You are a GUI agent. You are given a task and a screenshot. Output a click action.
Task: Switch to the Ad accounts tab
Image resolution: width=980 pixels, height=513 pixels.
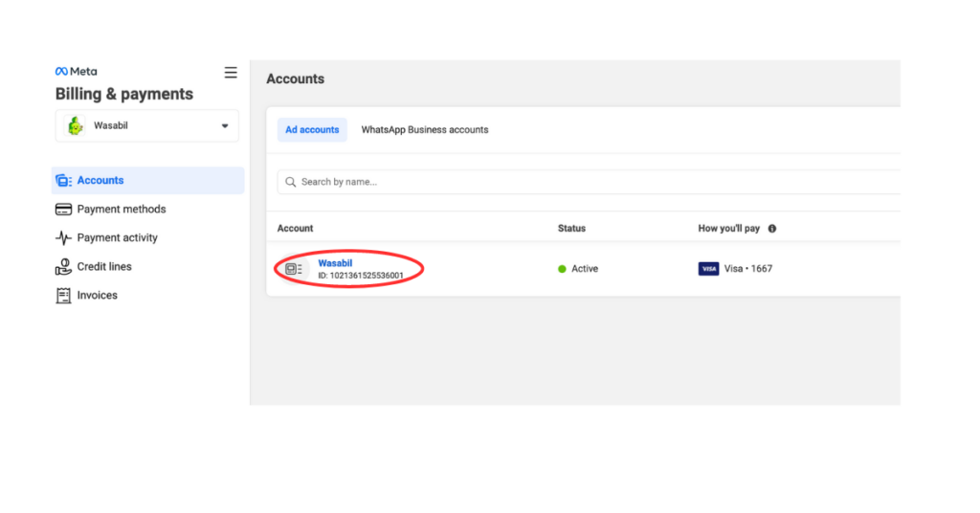point(312,130)
